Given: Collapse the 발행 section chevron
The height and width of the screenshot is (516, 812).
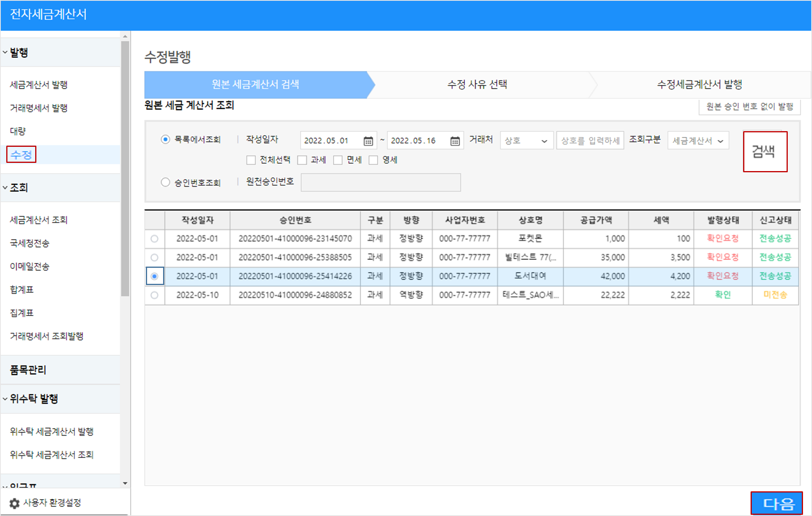Looking at the screenshot, I should (5, 52).
